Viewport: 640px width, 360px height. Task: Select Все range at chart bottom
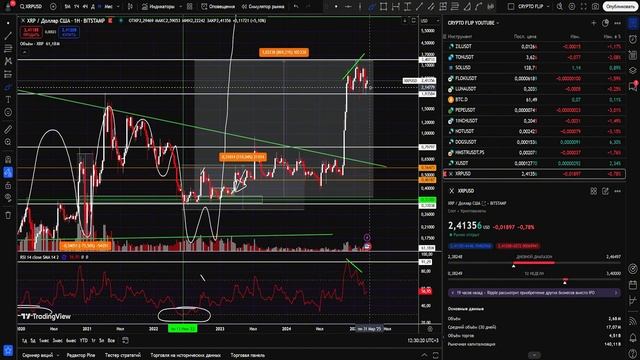tap(111, 340)
